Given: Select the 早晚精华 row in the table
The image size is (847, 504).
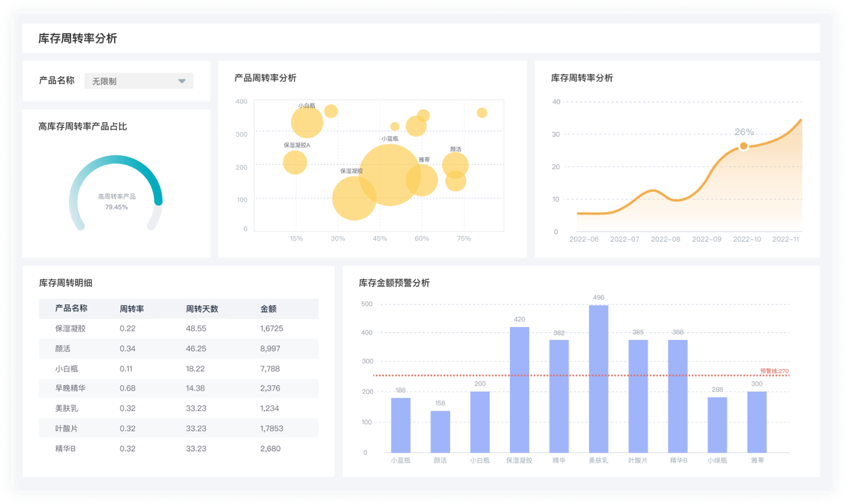Looking at the screenshot, I should [178, 388].
